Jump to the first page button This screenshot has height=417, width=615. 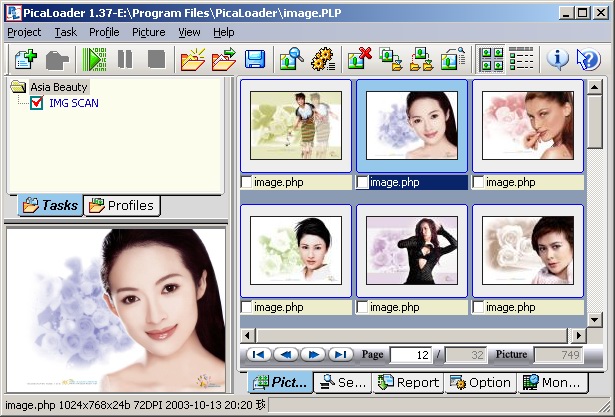(x=258, y=355)
